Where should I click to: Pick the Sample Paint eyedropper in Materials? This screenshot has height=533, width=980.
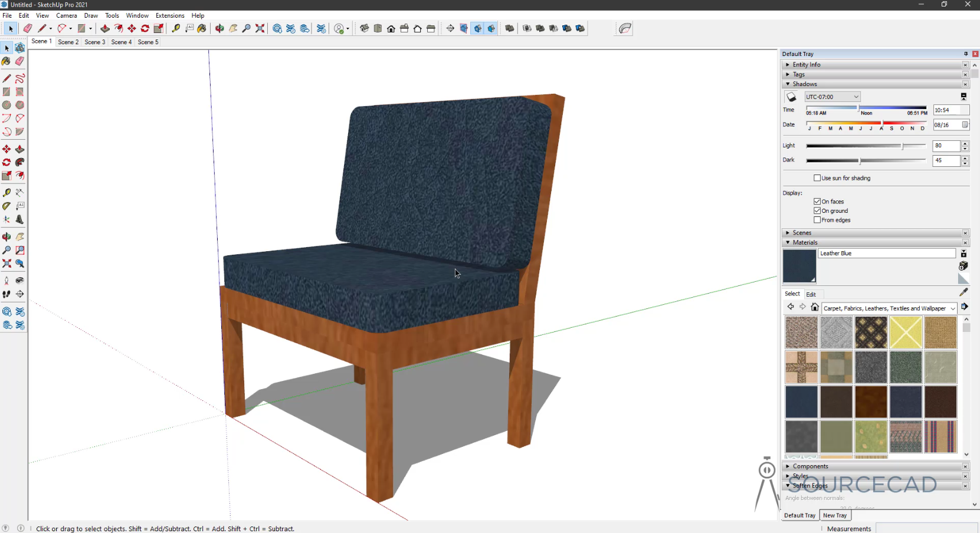coord(963,292)
